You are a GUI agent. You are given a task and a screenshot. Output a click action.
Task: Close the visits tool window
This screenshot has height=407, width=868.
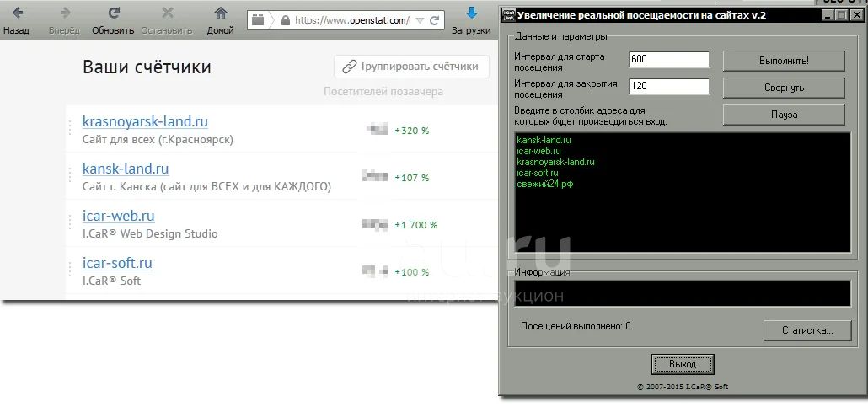tap(856, 15)
